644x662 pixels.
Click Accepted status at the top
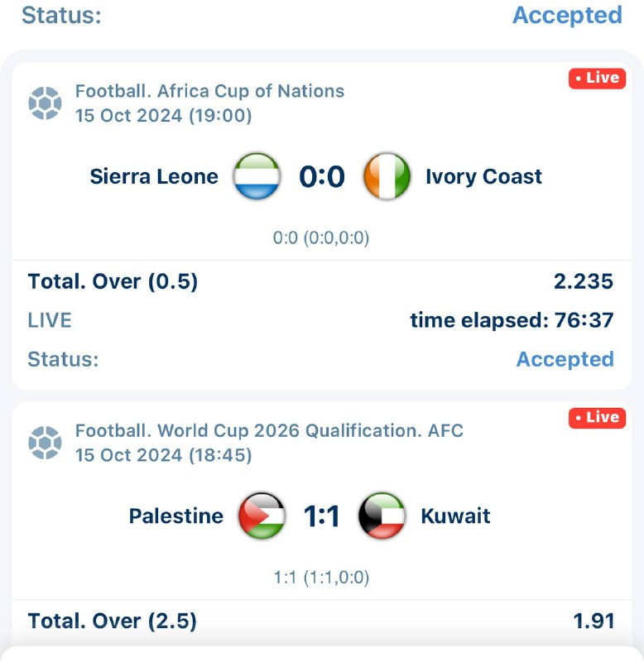[567, 15]
